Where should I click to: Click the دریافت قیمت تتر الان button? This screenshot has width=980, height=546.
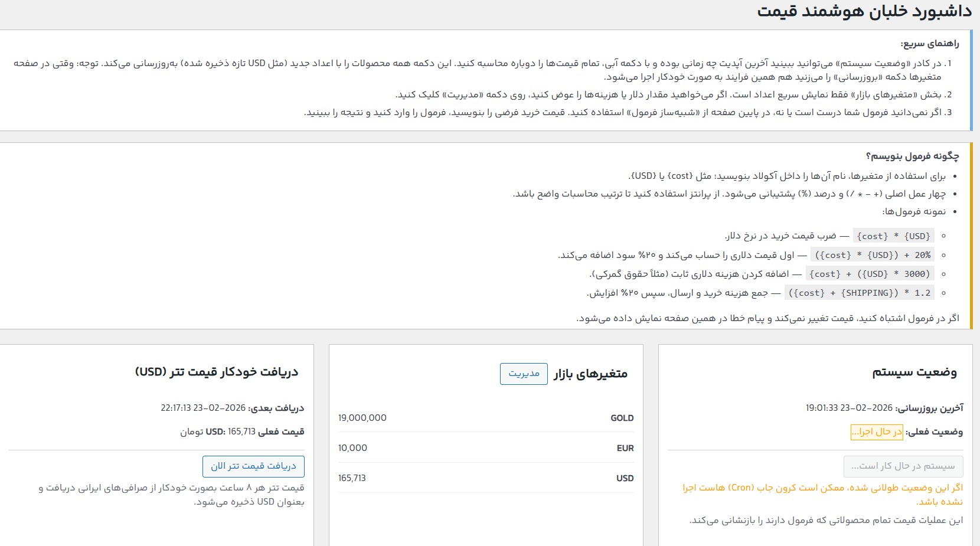(x=253, y=466)
